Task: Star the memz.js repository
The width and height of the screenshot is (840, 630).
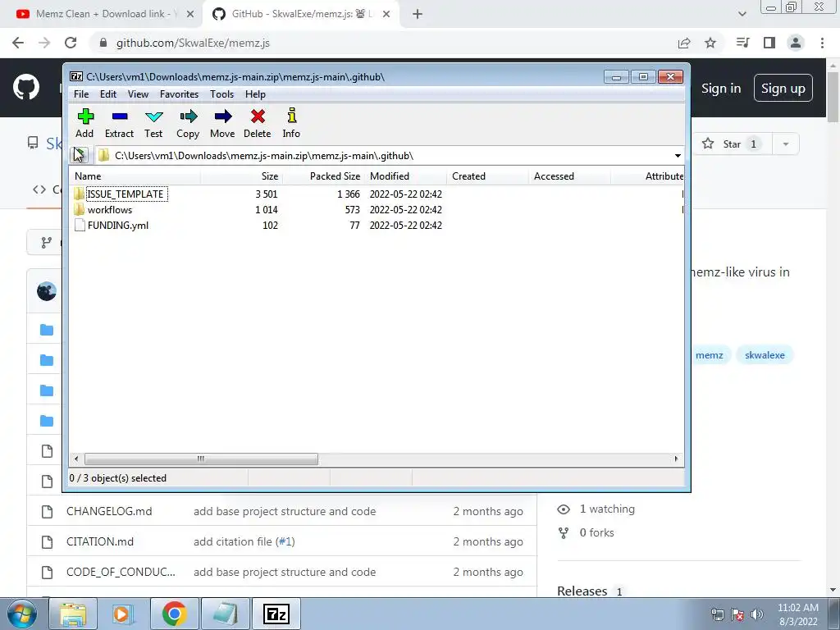Action: click(731, 144)
